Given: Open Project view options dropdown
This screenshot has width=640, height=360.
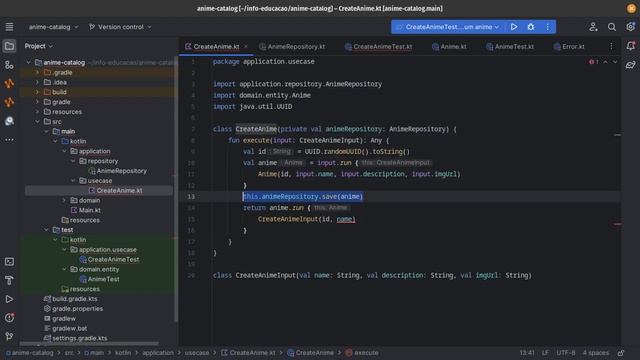Looking at the screenshot, I should point(39,46).
